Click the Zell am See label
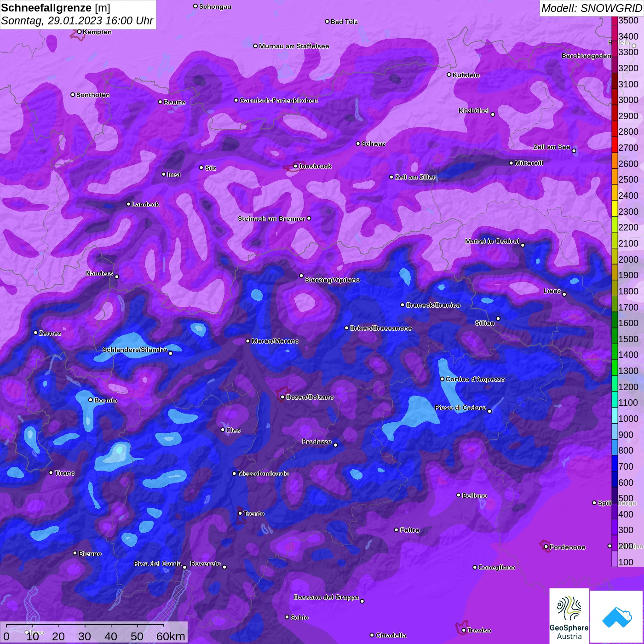Viewport: 644px width, 644px height. (552, 147)
